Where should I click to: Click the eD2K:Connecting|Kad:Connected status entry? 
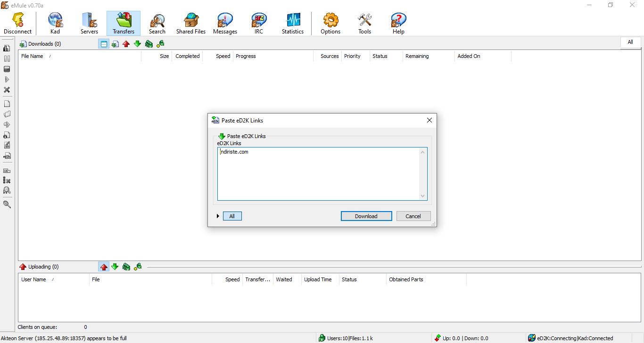click(570, 338)
